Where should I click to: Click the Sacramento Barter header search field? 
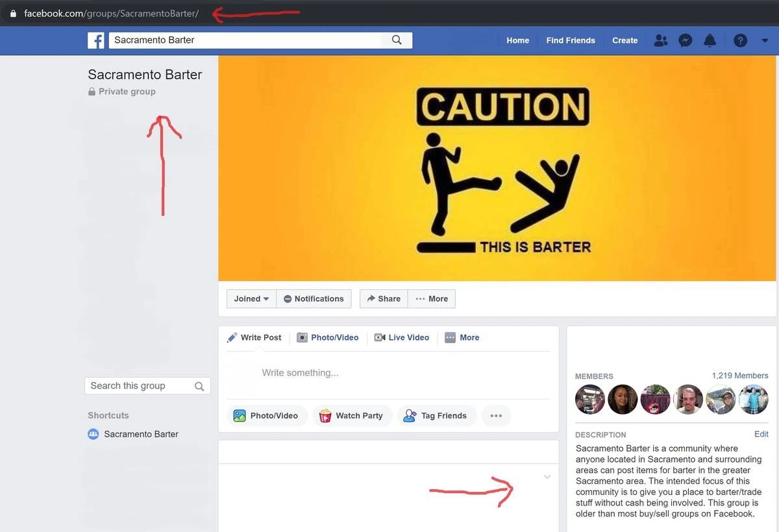[245, 40]
